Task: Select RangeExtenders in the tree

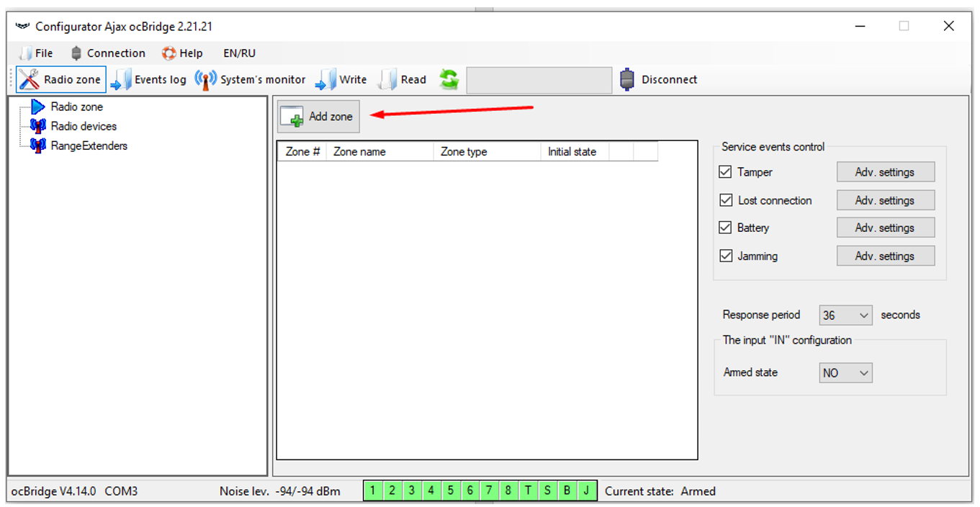Action: (x=89, y=145)
